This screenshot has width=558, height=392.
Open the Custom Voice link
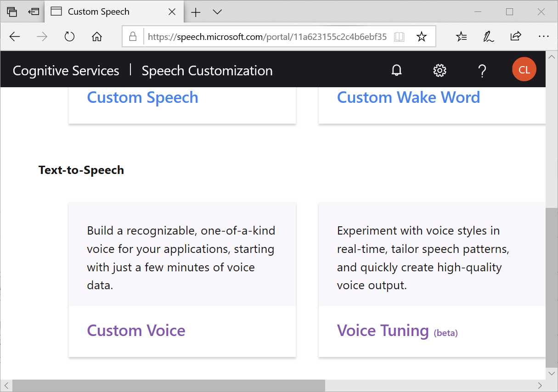click(x=136, y=330)
